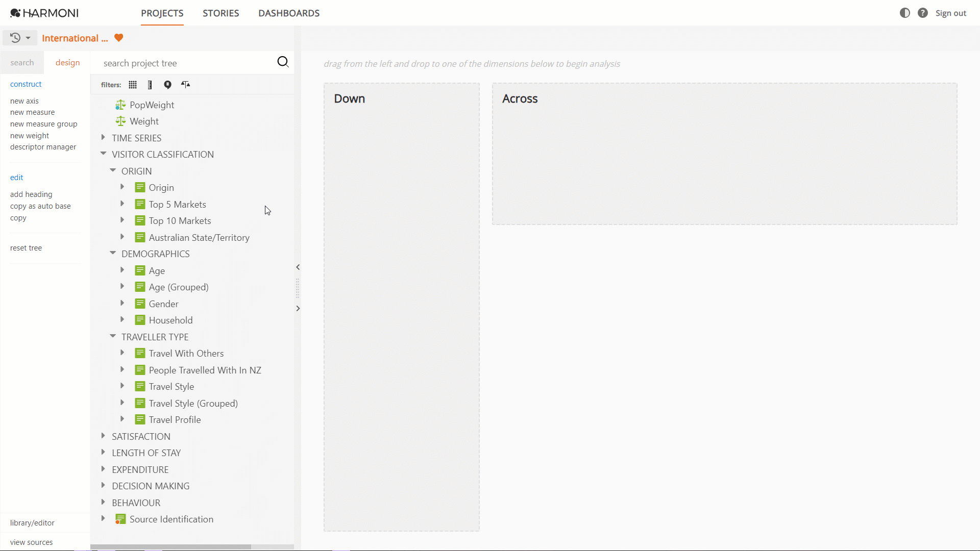Expand the TIME SERIES folder
Viewport: 980px width, 551px height.
click(x=103, y=137)
